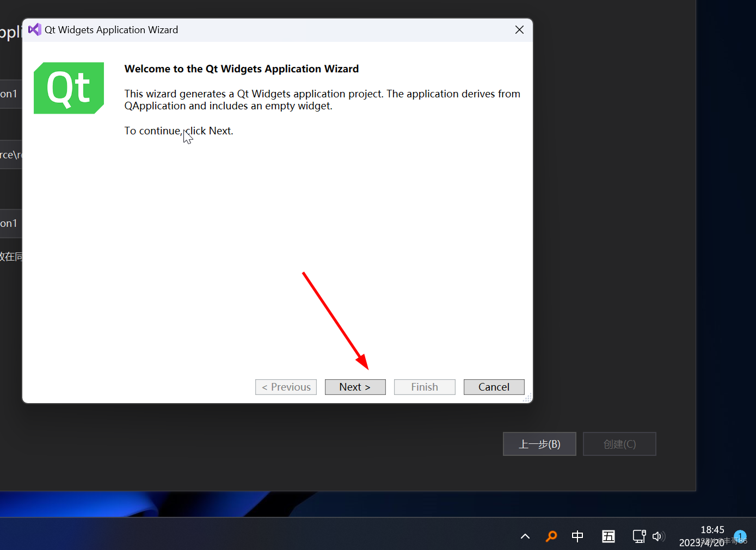The width and height of the screenshot is (756, 550).
Task: Click the text 'To continue, click Next.'
Action: [179, 131]
